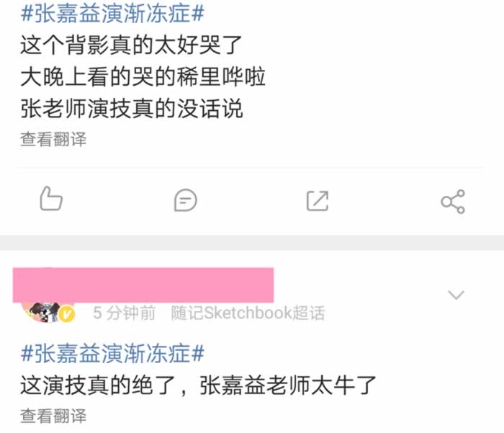The image size is (504, 433).
Task: Click the yellow V verified badge
Action: point(67,314)
